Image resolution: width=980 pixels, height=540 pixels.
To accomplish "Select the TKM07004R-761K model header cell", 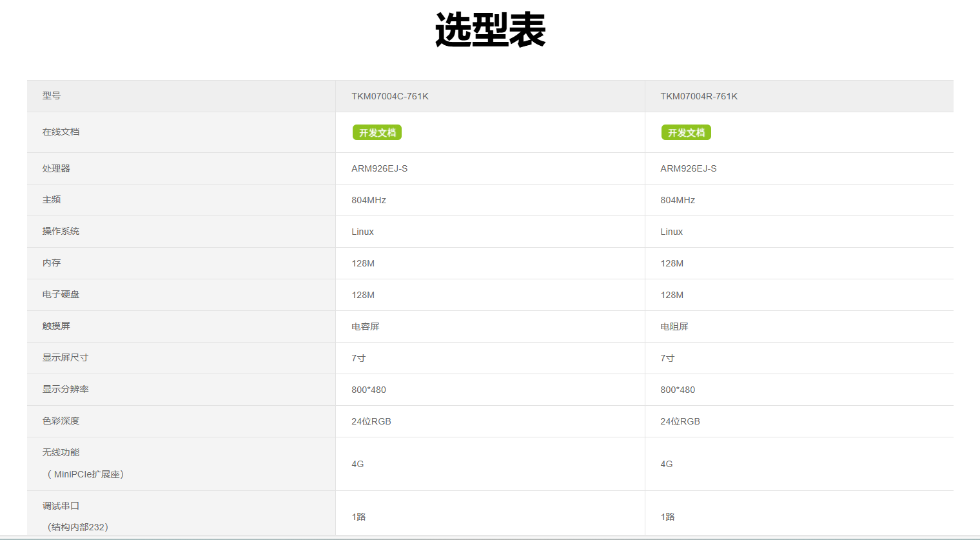I will coord(699,96).
